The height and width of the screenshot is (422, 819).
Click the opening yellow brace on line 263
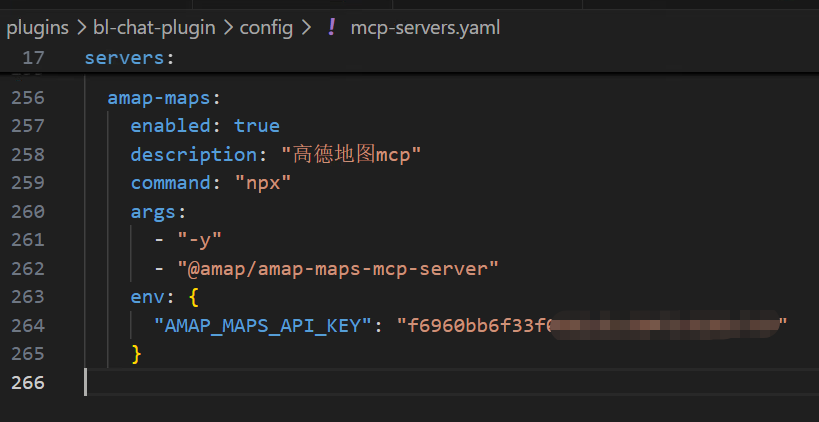[x=193, y=297]
